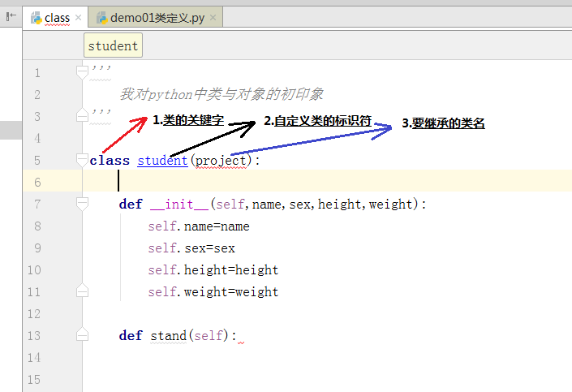
Task: Select the student breadcrumb
Action: tap(113, 45)
